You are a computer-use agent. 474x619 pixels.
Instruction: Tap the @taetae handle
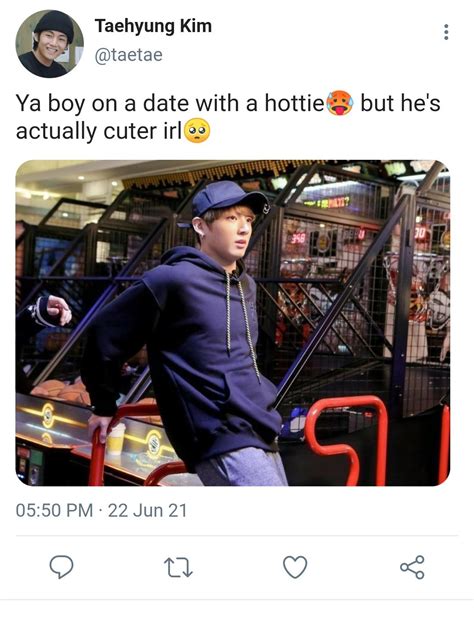(x=129, y=55)
